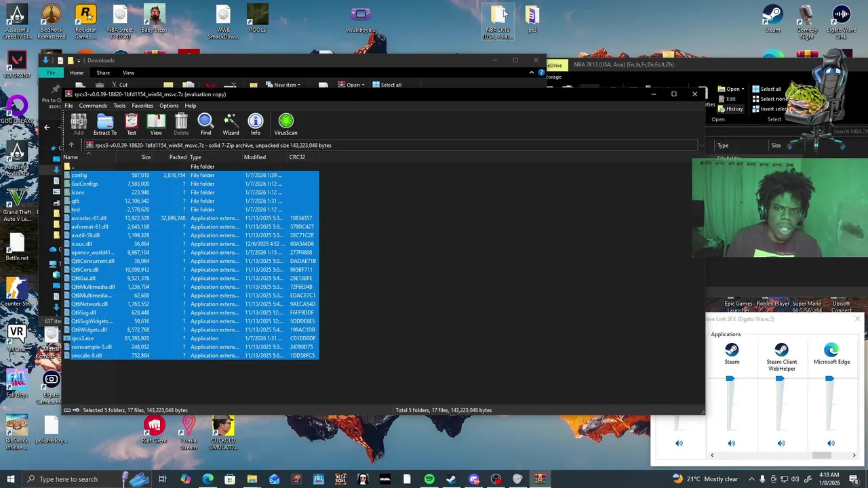
Task: Open the Luma Stream desktop icon
Action: tap(189, 434)
